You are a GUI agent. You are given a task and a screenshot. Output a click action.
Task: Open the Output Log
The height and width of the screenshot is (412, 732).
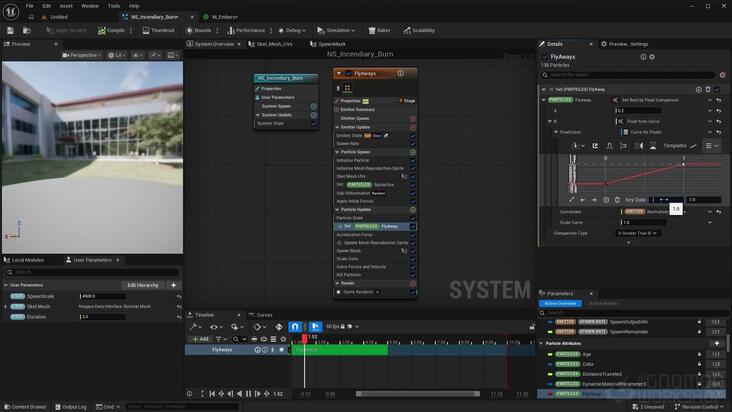(70, 407)
